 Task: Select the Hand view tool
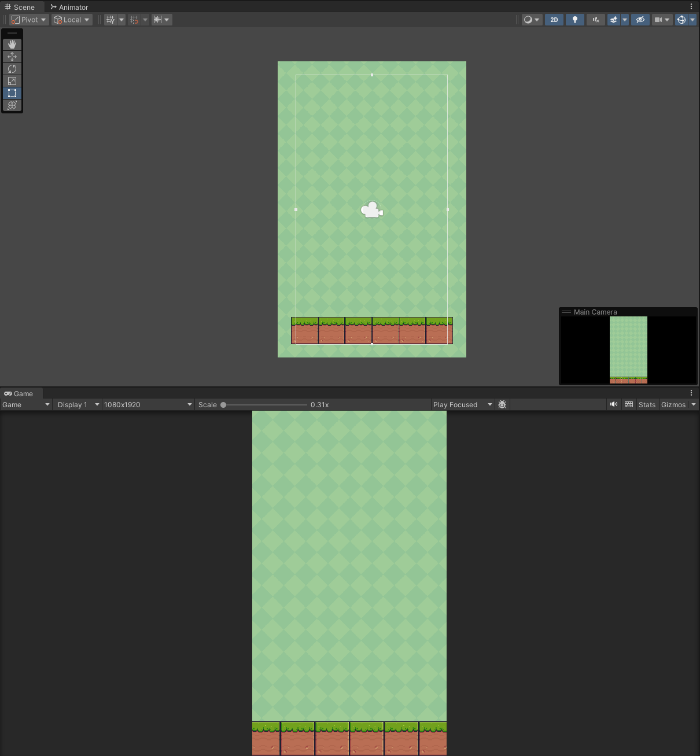[x=12, y=45]
